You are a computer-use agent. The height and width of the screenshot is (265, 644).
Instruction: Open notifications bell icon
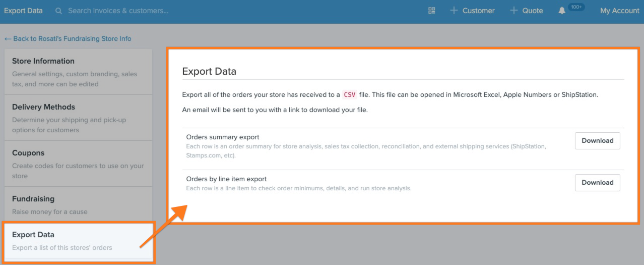[562, 11]
